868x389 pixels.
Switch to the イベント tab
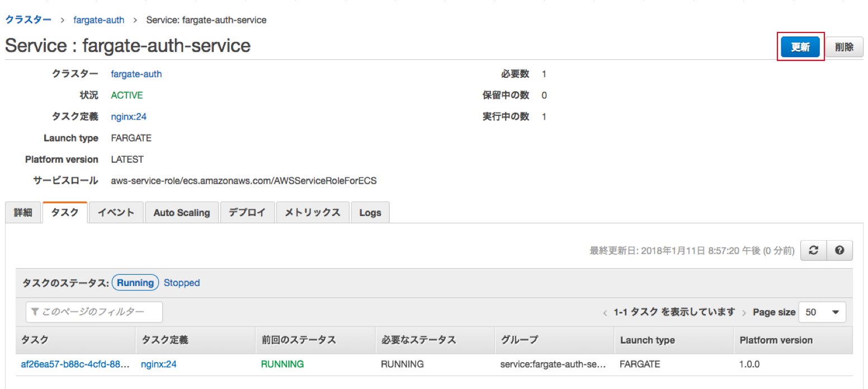116,212
